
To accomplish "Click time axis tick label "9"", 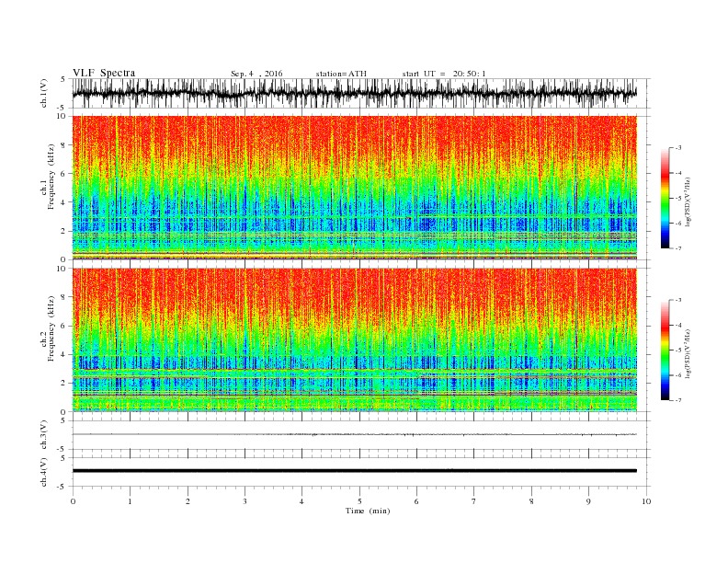I will (588, 501).
